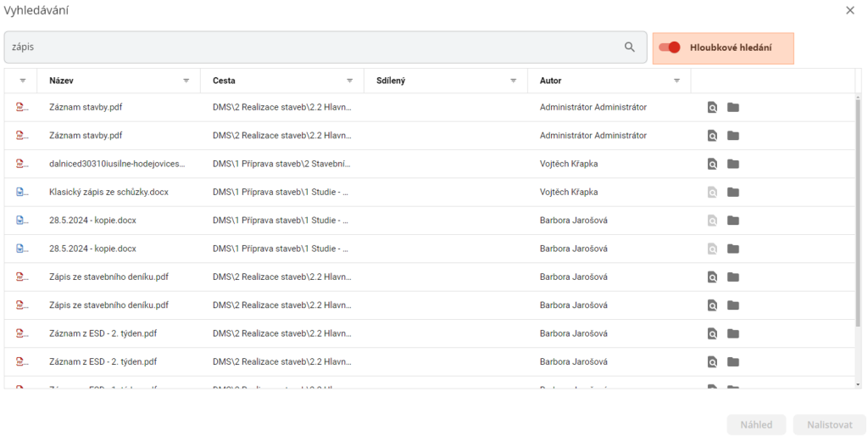The height and width of the screenshot is (442, 868).
Task: Open the Cesta column filter menu
Action: pos(349,81)
